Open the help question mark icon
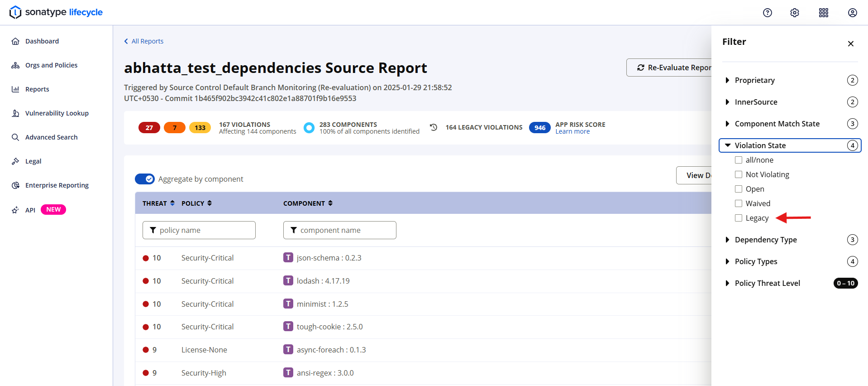 768,13
